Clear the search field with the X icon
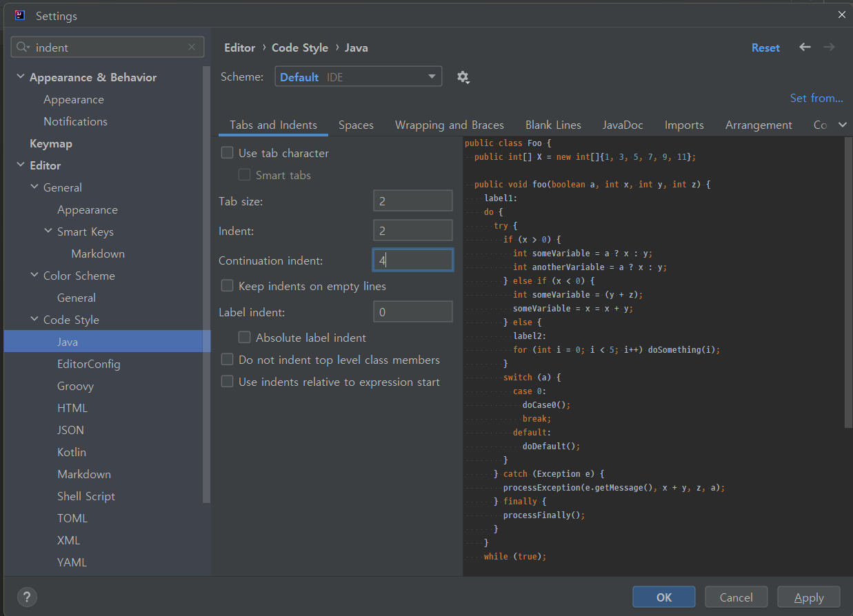853x616 pixels. pos(192,48)
